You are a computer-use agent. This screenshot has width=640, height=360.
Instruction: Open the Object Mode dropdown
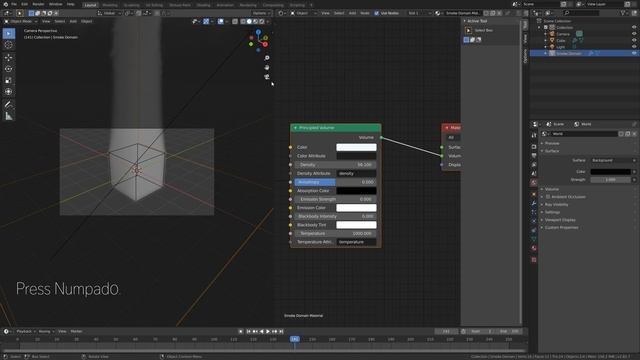click(x=20, y=21)
